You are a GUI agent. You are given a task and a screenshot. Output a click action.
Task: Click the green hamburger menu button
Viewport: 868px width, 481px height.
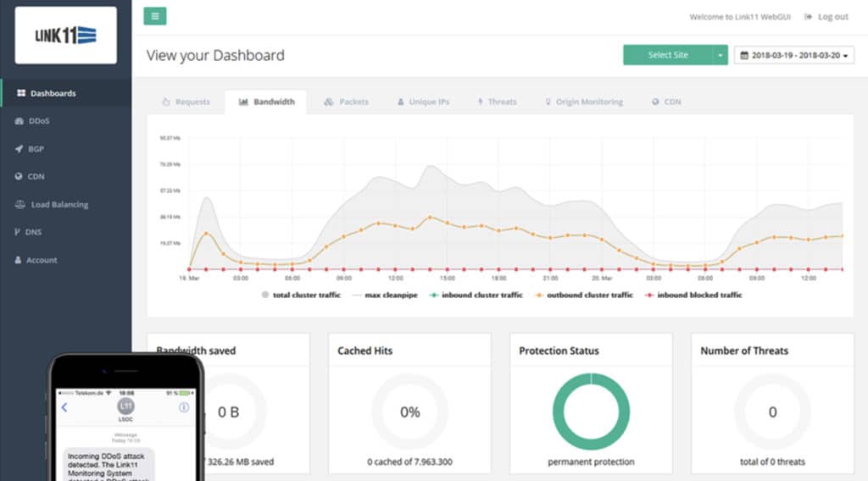[155, 16]
